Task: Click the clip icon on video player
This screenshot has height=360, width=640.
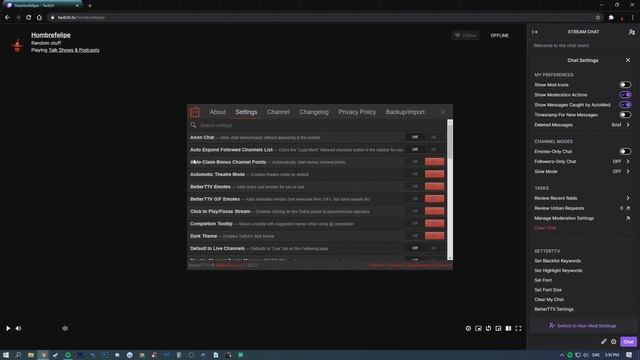Action: point(488,328)
